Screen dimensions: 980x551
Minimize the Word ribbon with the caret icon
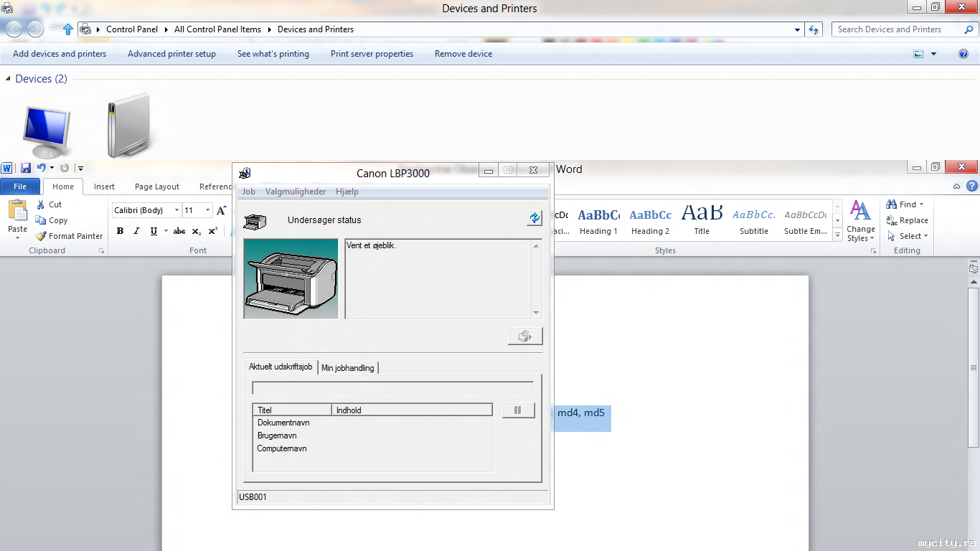[956, 187]
